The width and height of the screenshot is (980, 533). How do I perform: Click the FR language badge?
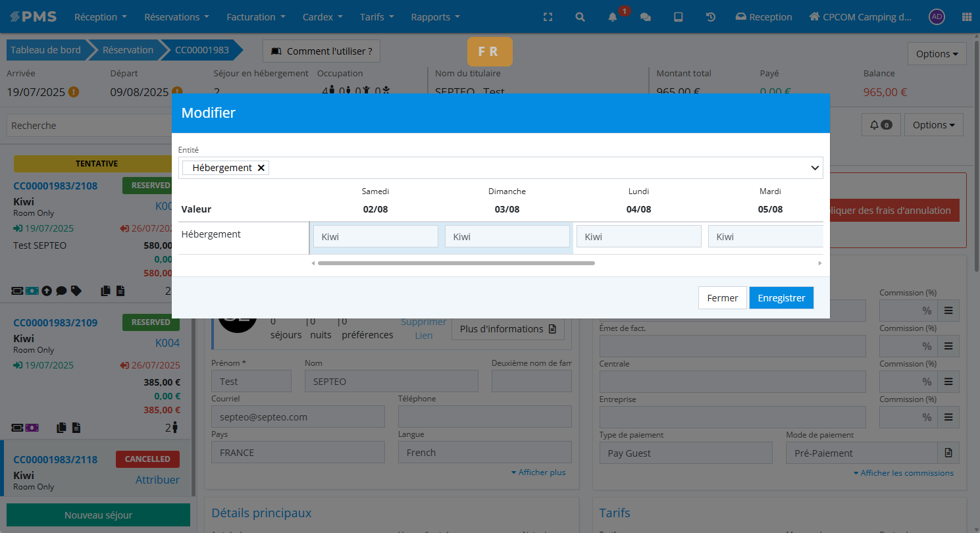[x=490, y=51]
